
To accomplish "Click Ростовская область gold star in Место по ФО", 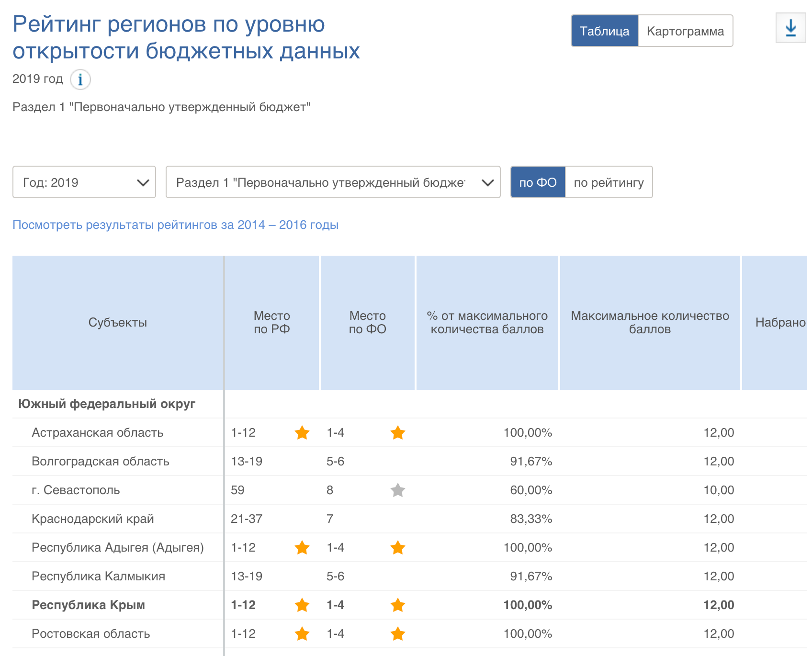I will coord(397,634).
